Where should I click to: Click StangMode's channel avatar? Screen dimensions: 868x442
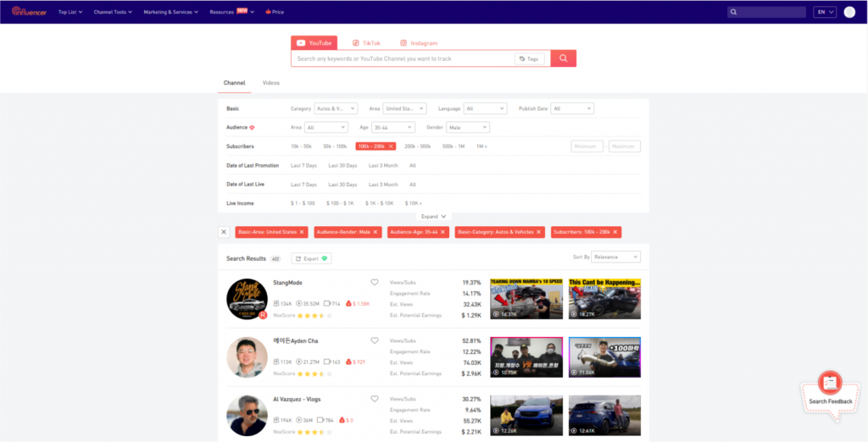247,299
